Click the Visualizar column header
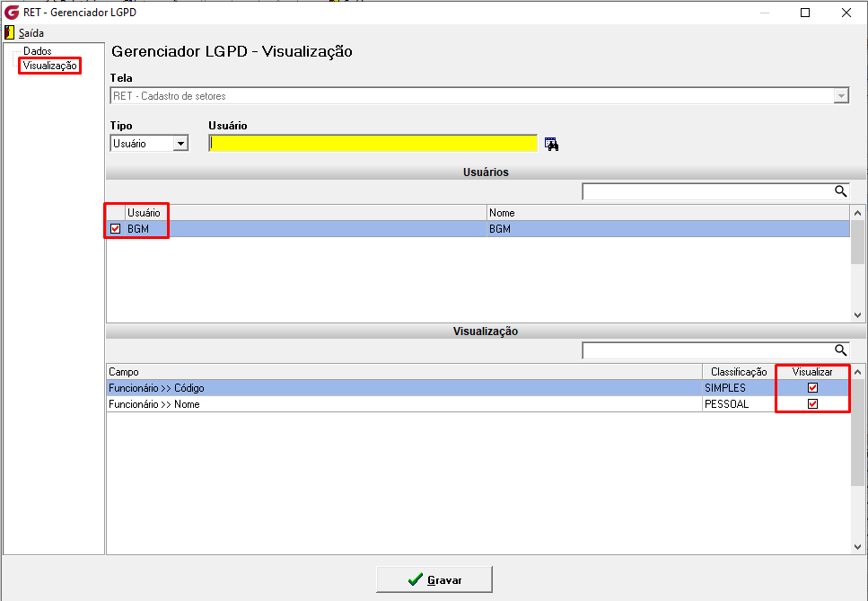 pos(812,372)
